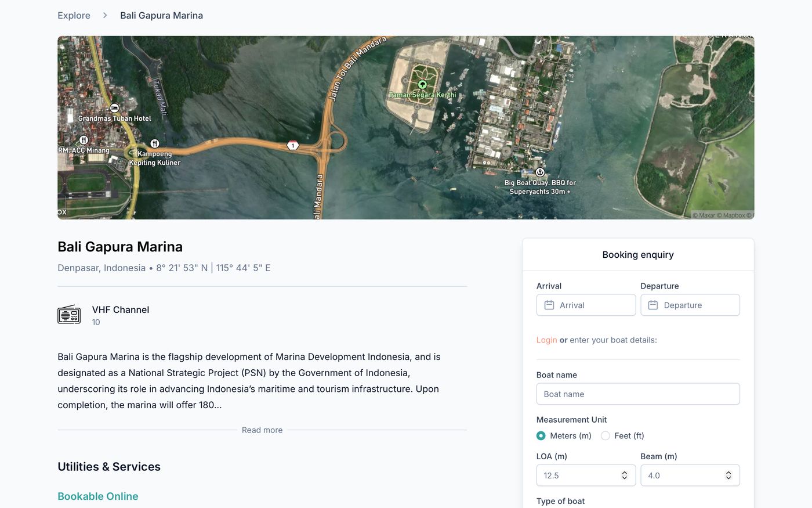Click the Bali Gapura Marina page title
The width and height of the screenshot is (812, 508).
[x=120, y=247]
